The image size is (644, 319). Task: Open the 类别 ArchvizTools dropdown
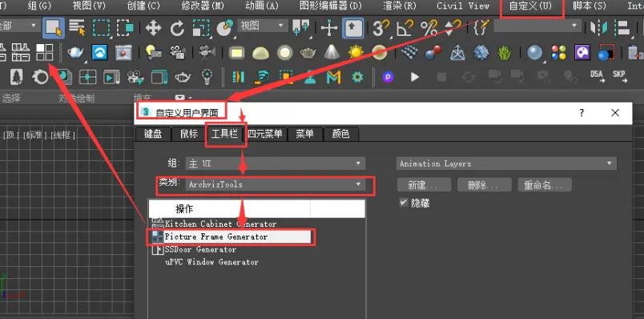276,184
